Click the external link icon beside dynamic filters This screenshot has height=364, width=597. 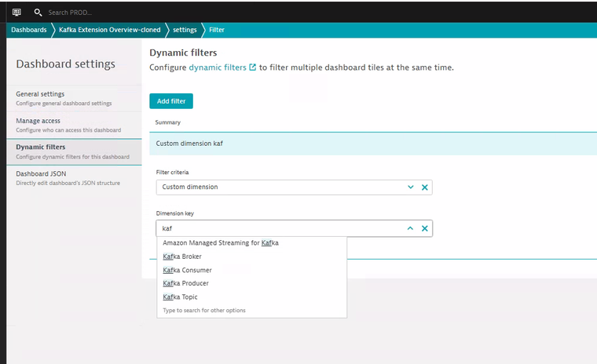point(252,67)
